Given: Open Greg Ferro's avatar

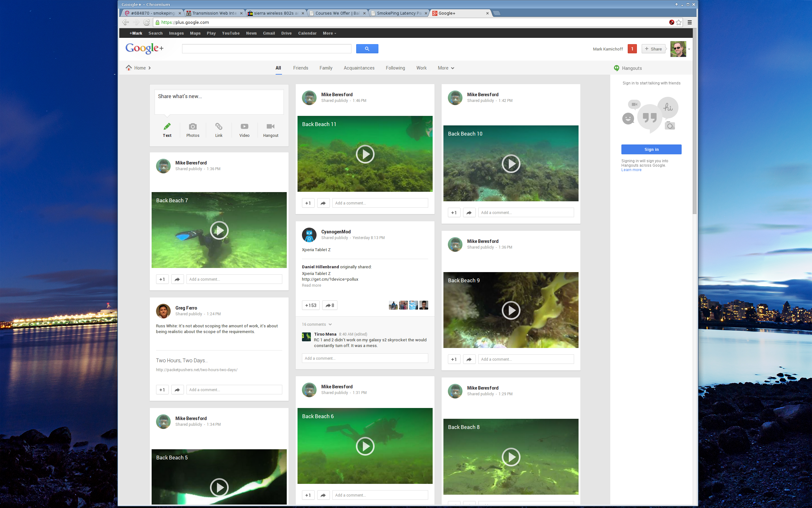Looking at the screenshot, I should pyautogui.click(x=163, y=311).
